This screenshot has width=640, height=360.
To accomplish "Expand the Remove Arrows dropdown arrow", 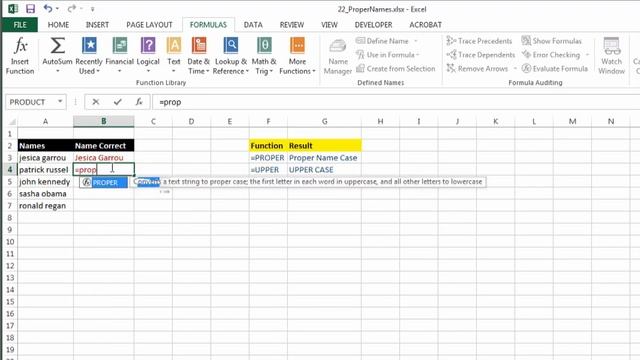I will click(515, 69).
